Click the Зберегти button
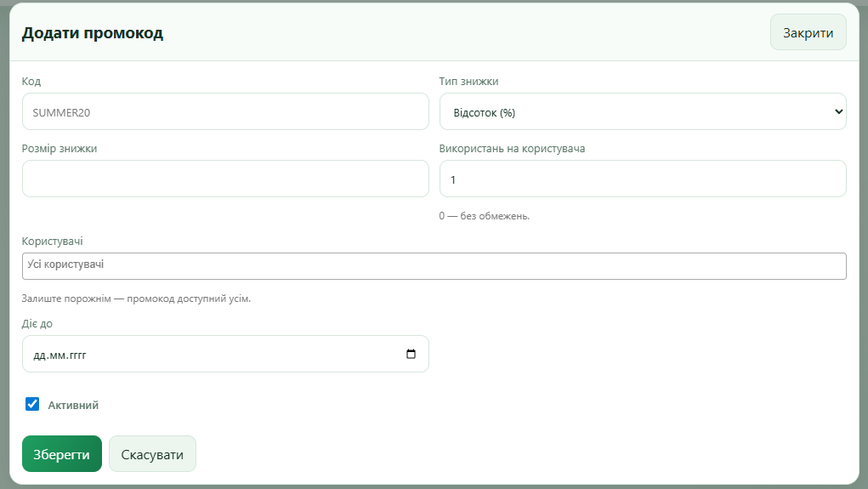The image size is (868, 489). (x=62, y=454)
